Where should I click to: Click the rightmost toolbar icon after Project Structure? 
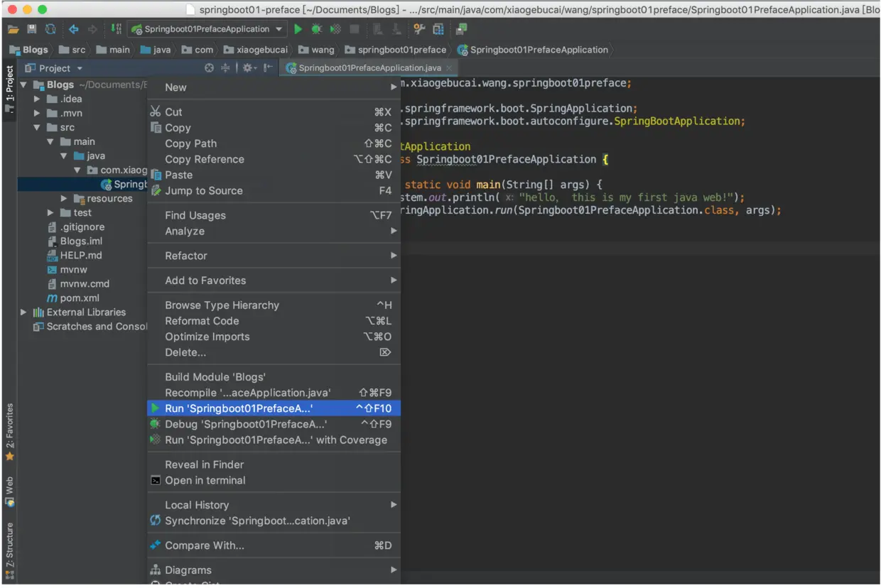[x=462, y=29]
